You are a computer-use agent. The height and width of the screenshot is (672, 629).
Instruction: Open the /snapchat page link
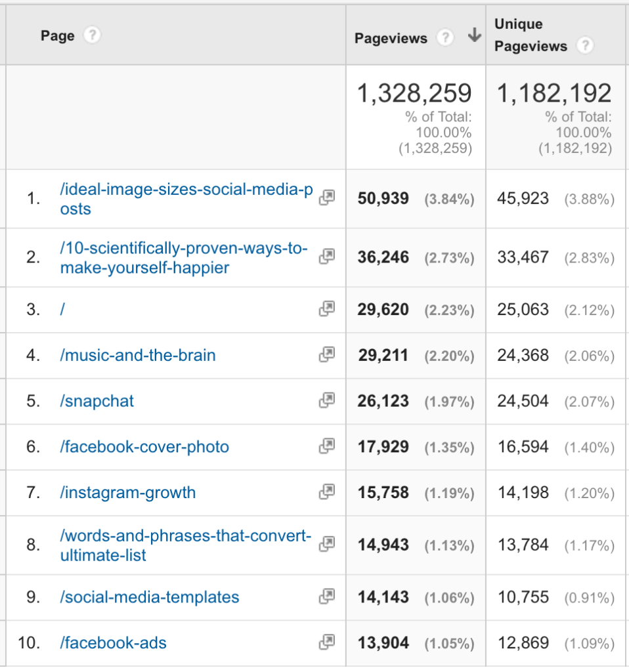pyautogui.click(x=97, y=401)
